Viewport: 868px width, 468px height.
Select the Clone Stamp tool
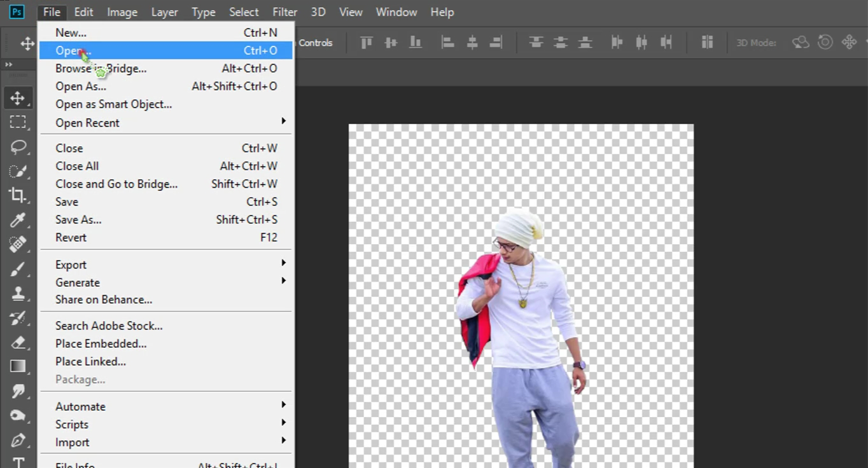tap(18, 293)
